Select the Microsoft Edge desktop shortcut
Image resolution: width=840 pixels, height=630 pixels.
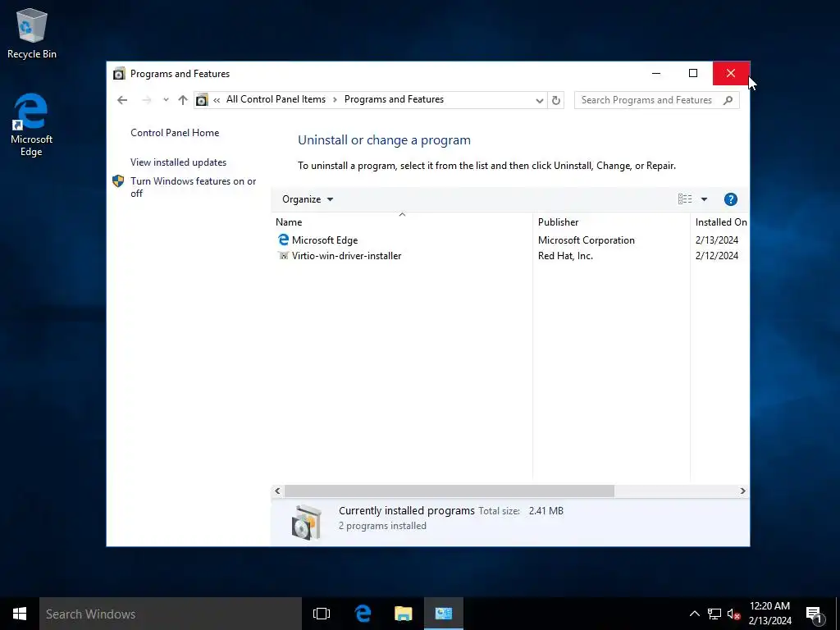tap(31, 125)
